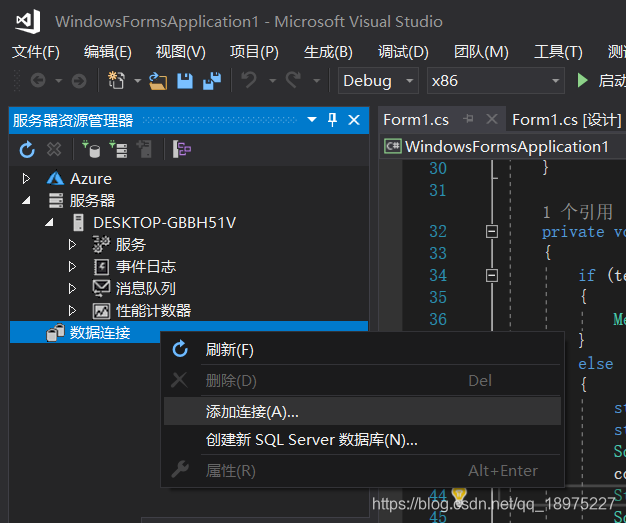Close the Form1.cs tab
Image resolution: width=626 pixels, height=523 pixels.
click(x=492, y=119)
